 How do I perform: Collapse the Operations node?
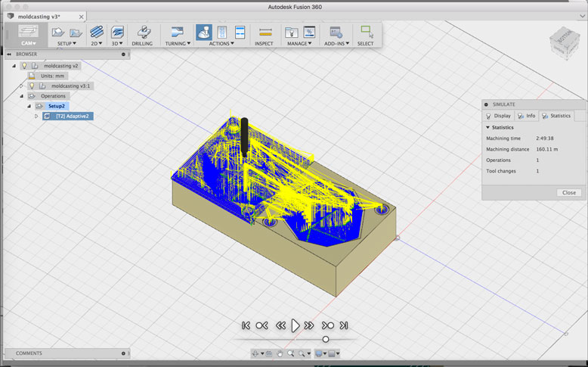point(21,96)
